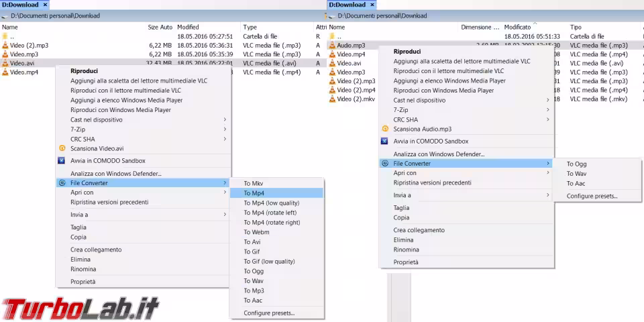The width and height of the screenshot is (644, 322).
Task: Expand Cast nel dispositivo arrow in Audio.mp3 menu
Action: tap(548, 100)
